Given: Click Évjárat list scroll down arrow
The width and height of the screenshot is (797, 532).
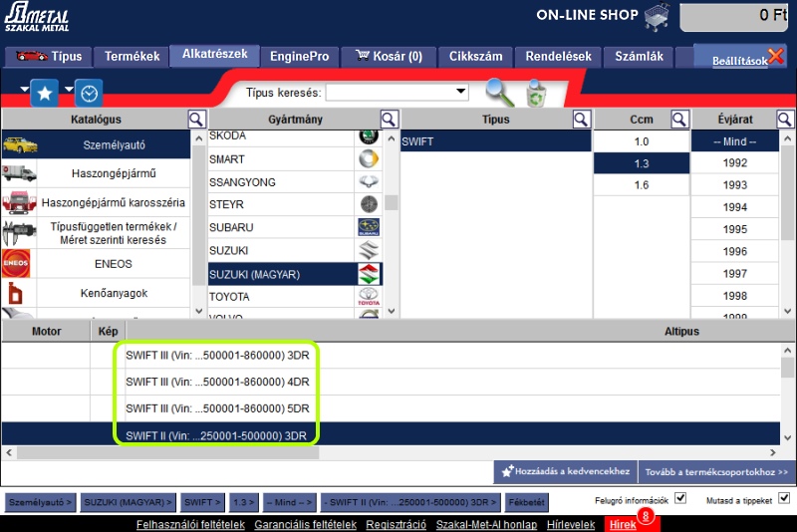Looking at the screenshot, I should tap(787, 311).
